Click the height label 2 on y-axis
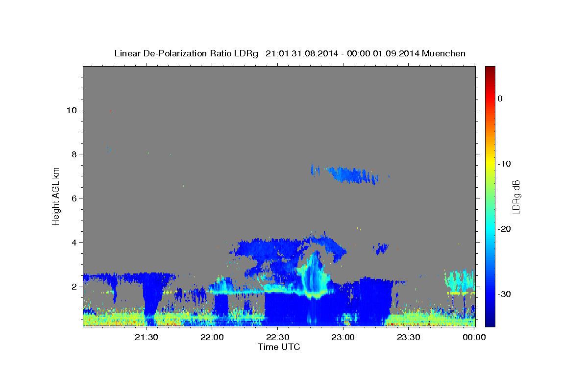The image size is (588, 392). tap(74, 287)
